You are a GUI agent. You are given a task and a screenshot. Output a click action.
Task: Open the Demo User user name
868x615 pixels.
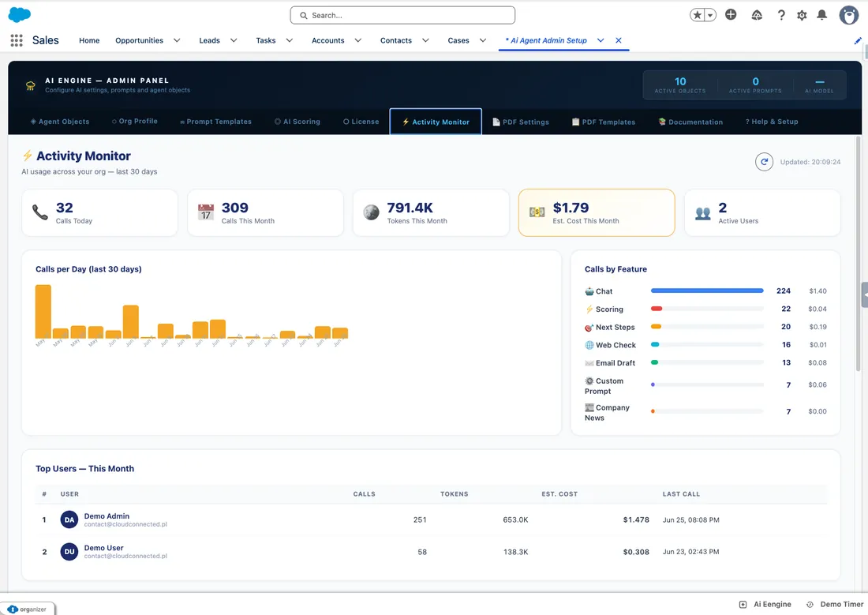[103, 548]
